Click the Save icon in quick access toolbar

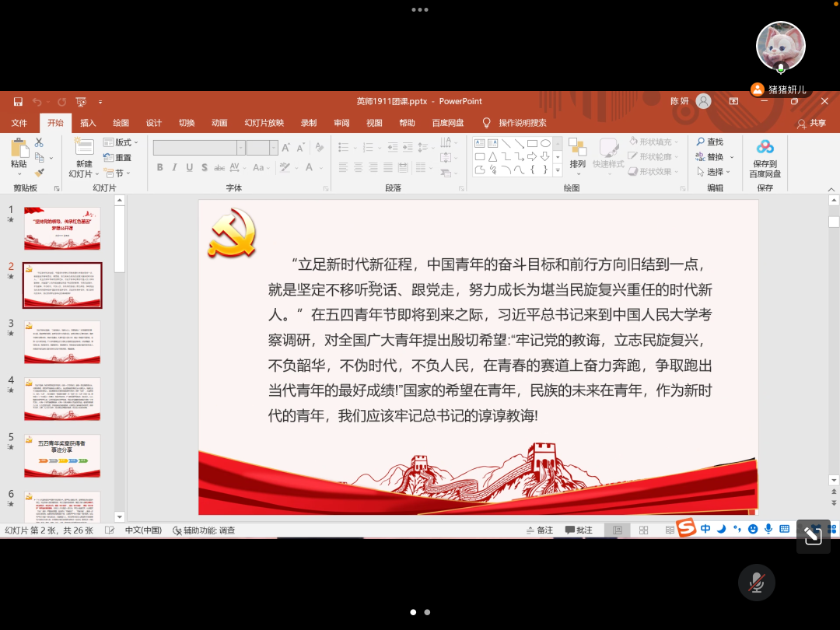[18, 102]
